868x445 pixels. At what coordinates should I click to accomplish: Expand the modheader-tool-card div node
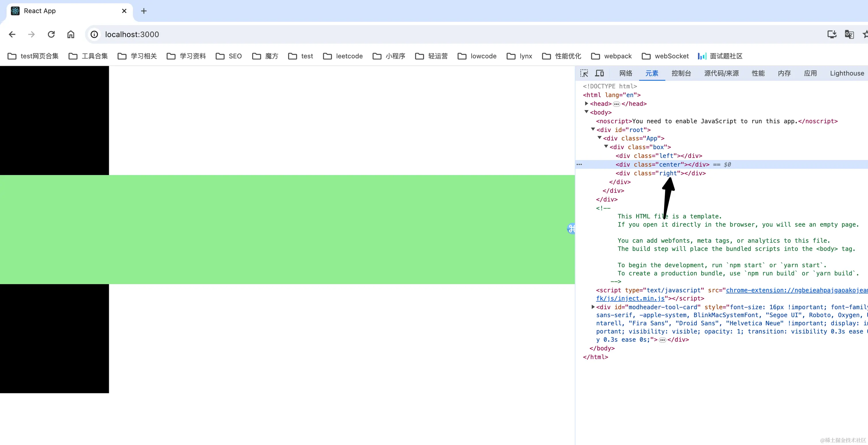coord(593,307)
